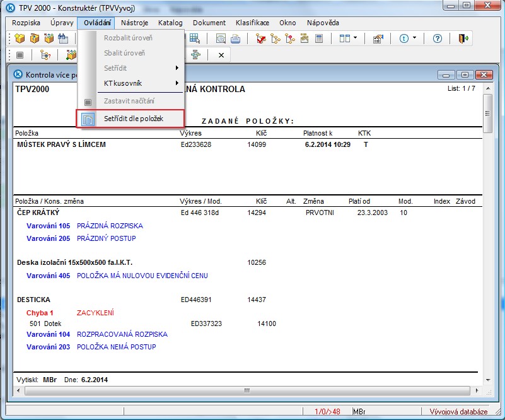Viewport: 505px width, 420px height.
Task: Open the Klasifikace menu
Action: tap(252, 23)
